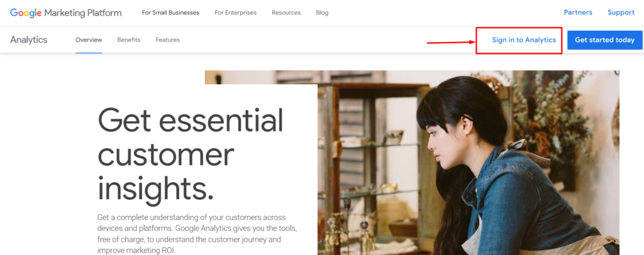This screenshot has width=644, height=255.
Task: Click the red annotation arrow
Action: (x=451, y=42)
